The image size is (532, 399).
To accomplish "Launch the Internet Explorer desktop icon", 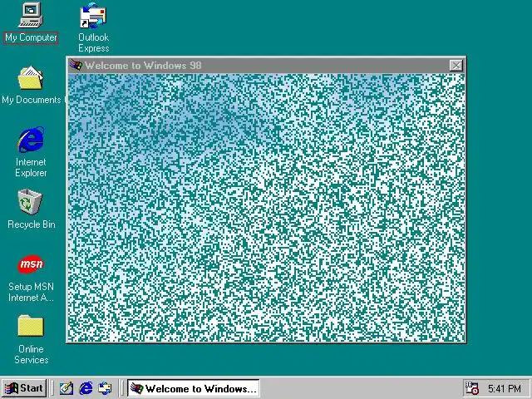I will click(x=31, y=140).
